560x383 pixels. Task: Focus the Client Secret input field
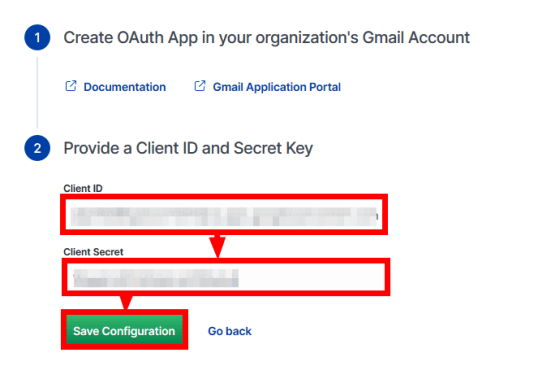point(226,277)
